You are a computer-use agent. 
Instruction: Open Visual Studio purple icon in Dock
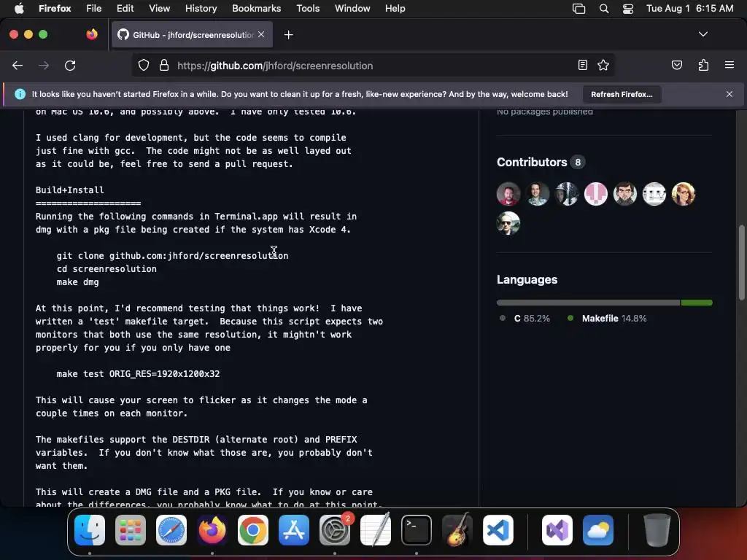click(557, 530)
